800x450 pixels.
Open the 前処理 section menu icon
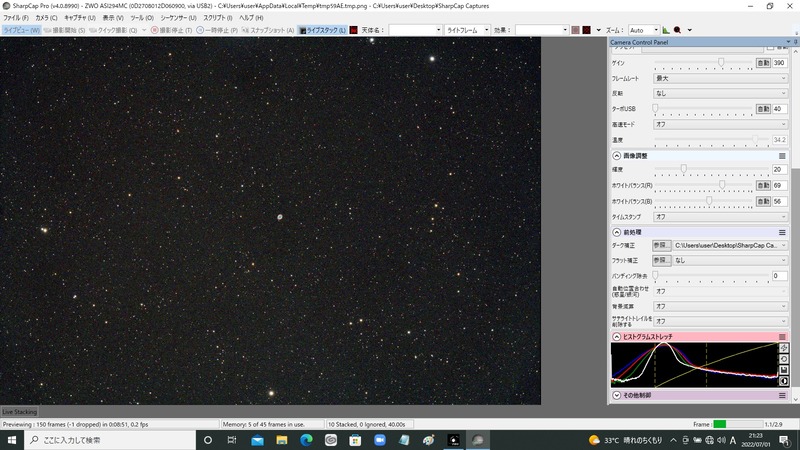pyautogui.click(x=782, y=233)
